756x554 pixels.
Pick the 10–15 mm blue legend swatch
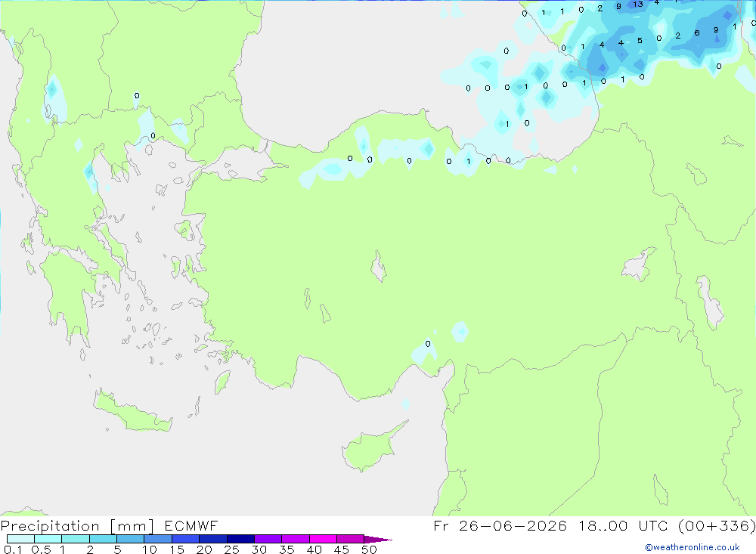click(x=158, y=539)
